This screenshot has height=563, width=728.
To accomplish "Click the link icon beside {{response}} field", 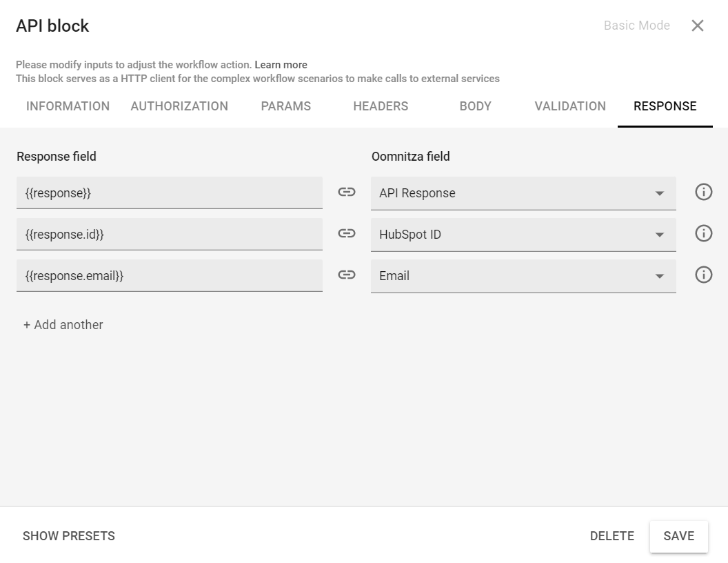I will coord(347,192).
